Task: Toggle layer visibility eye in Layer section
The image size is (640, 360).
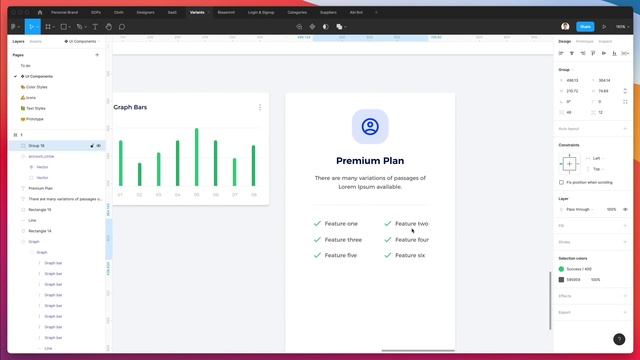Action: coord(625,209)
